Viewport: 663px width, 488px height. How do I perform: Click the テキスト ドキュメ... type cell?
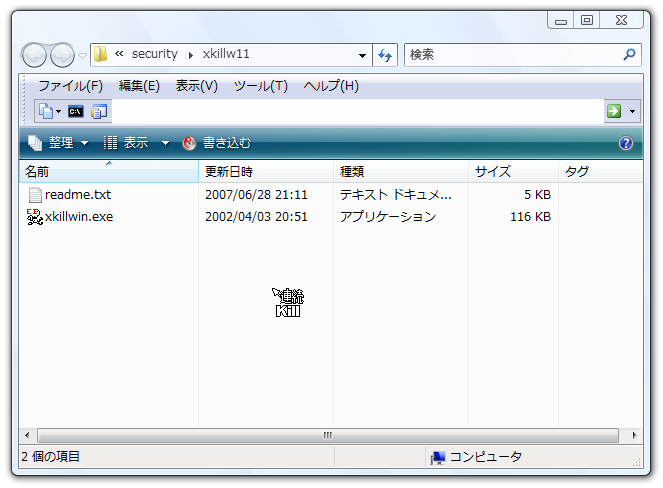pyautogui.click(x=396, y=195)
